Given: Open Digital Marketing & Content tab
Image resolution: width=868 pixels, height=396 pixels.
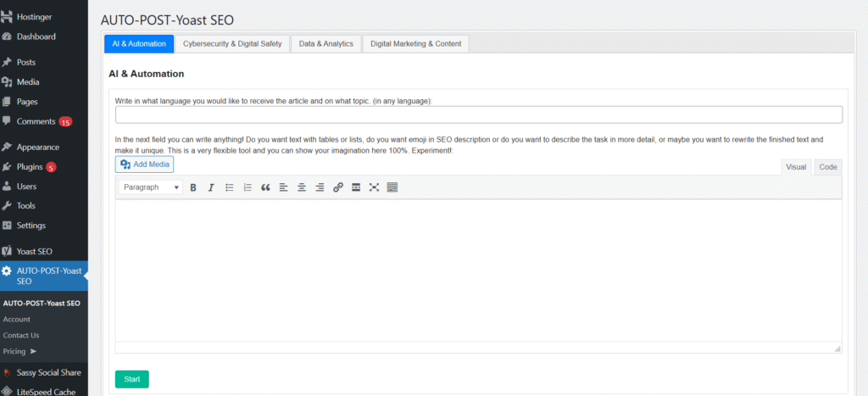Looking at the screenshot, I should 415,44.
